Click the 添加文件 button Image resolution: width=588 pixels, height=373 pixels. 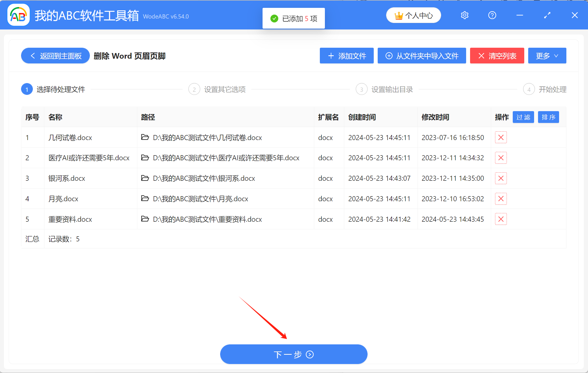(347, 56)
